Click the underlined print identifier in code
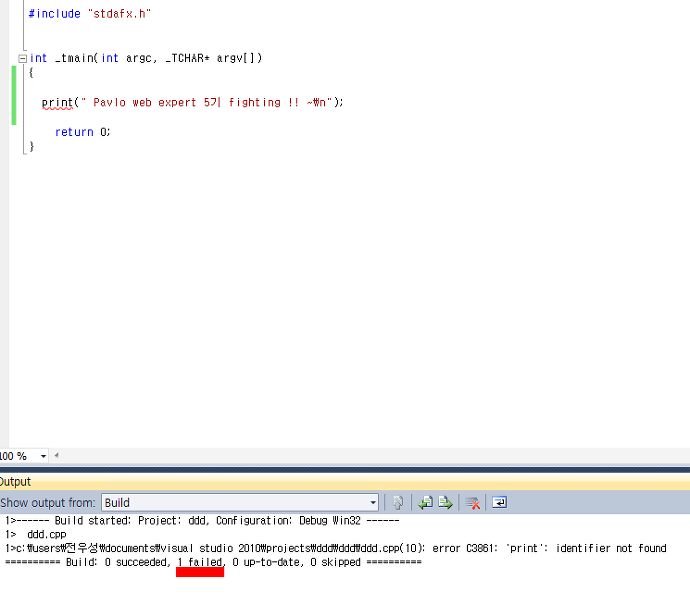 tap(57, 103)
